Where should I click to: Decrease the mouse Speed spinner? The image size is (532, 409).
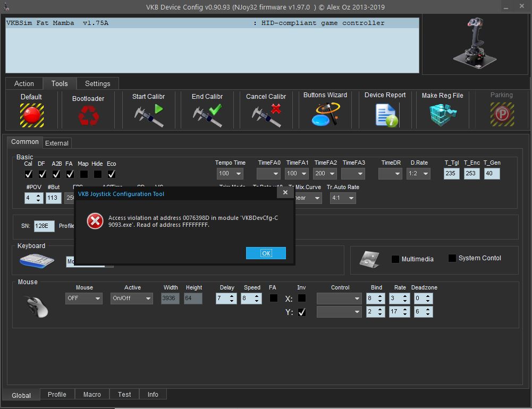[257, 301]
